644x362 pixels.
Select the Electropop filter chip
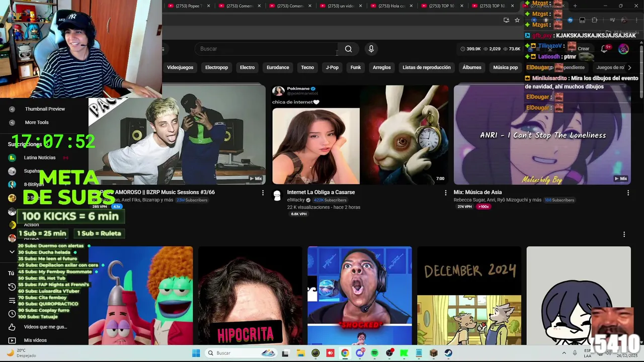216,67
